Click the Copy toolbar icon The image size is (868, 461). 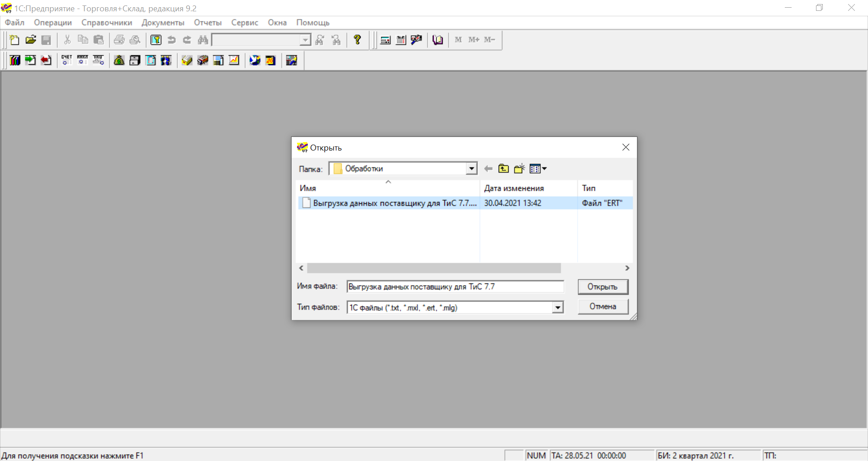(x=83, y=40)
